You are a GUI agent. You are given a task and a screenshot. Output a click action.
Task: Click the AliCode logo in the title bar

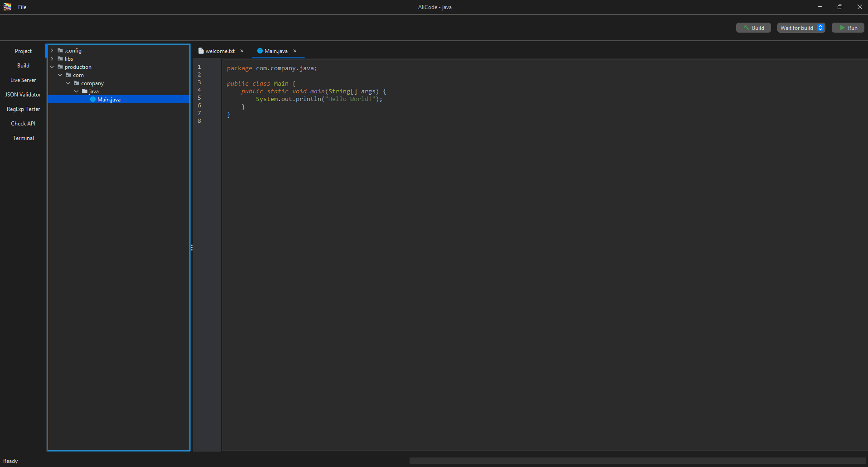tap(7, 7)
